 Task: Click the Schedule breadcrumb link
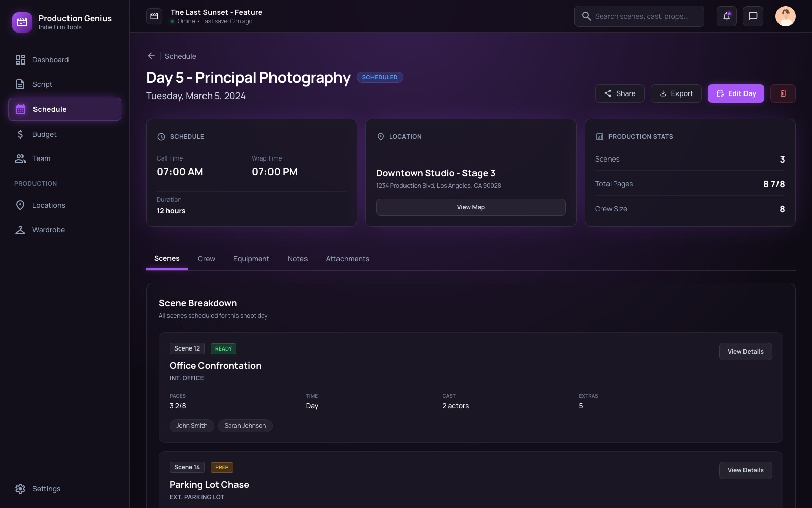pyautogui.click(x=180, y=56)
